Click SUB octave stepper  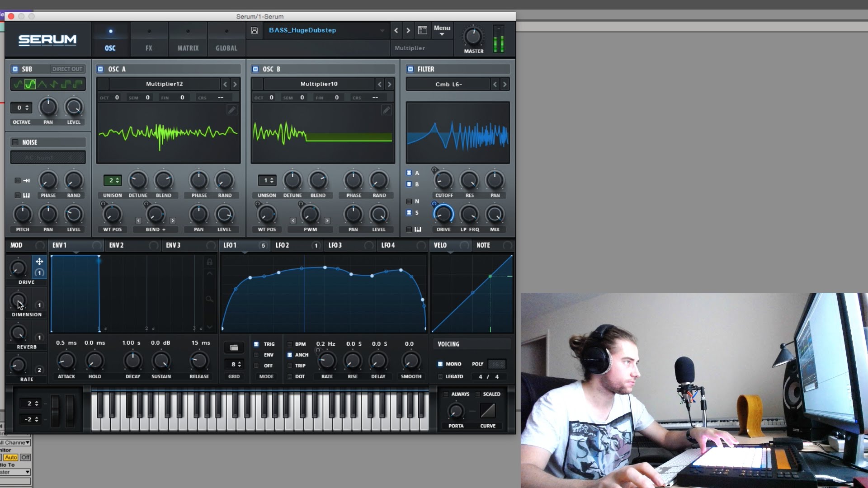point(21,108)
